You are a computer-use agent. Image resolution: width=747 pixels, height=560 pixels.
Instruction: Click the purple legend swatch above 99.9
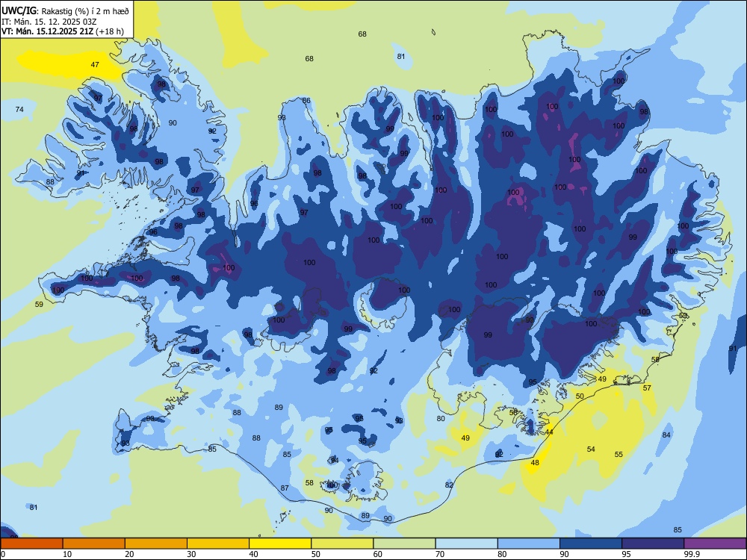pos(715,544)
